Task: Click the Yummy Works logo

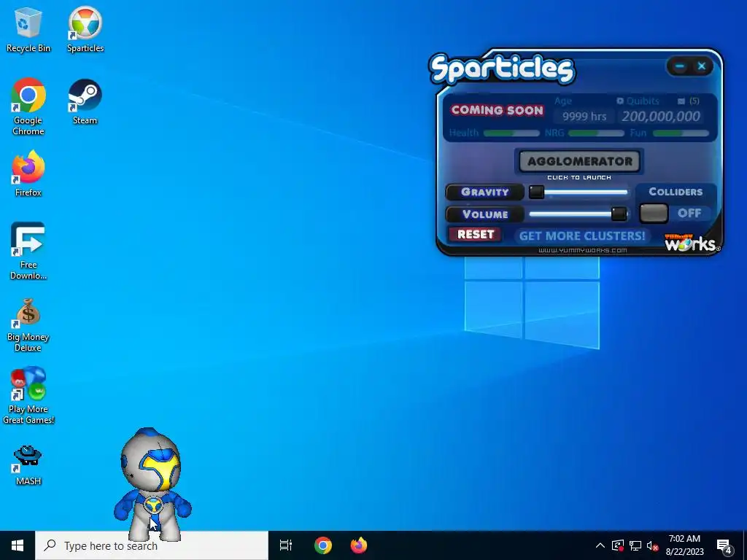Action: click(x=692, y=242)
